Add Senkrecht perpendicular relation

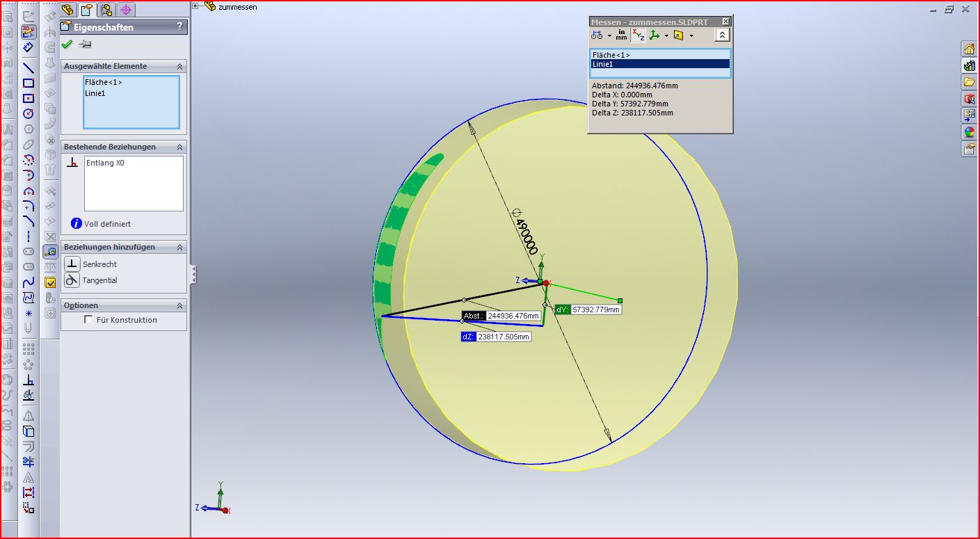click(x=72, y=264)
